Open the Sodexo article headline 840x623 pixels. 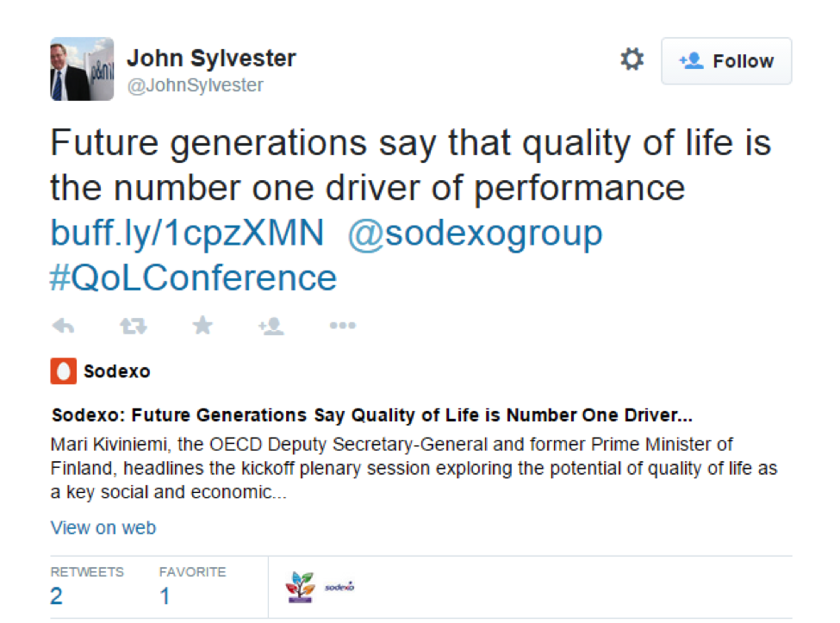click(x=372, y=415)
